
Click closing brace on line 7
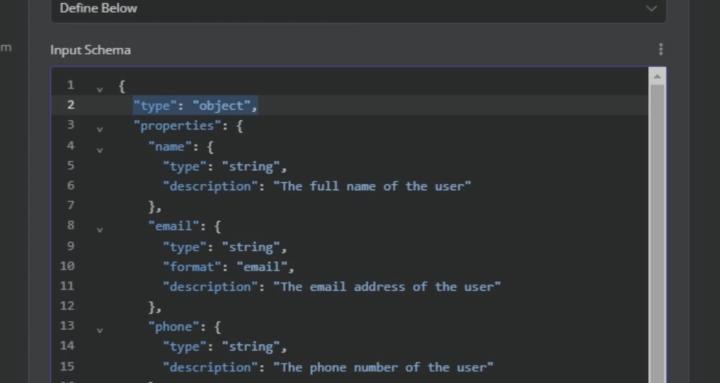pyautogui.click(x=155, y=206)
